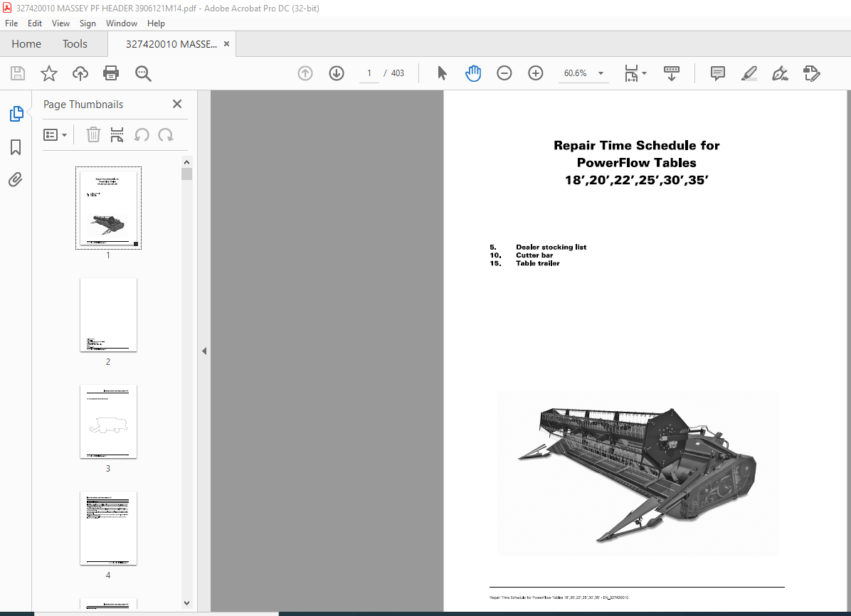851x616 pixels.
Task: Open the Fit page options icon
Action: (x=631, y=73)
